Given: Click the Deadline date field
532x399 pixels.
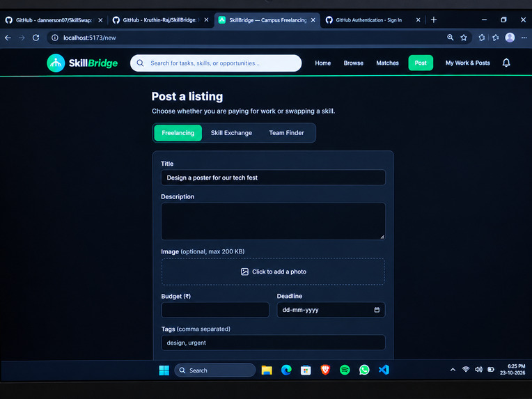Looking at the screenshot, I should coord(331,310).
